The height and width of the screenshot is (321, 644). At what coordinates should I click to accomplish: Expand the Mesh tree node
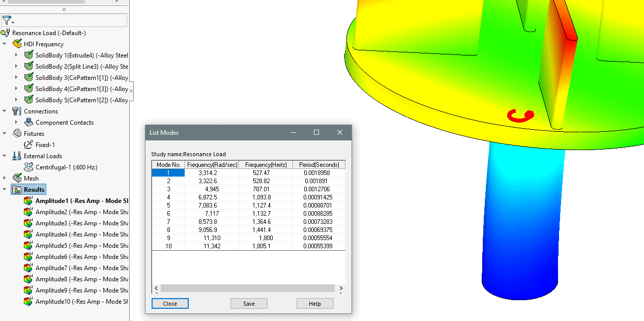(5, 179)
